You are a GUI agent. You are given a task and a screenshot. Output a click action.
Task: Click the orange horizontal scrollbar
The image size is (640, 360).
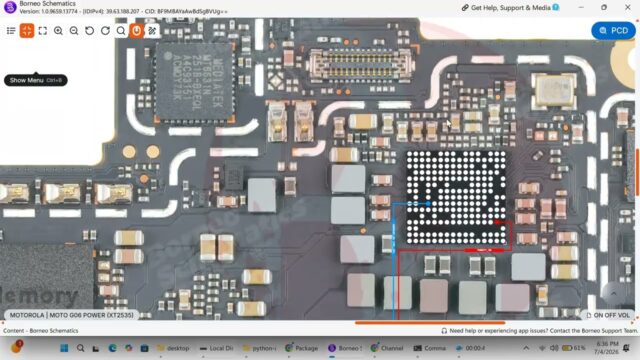click(430, 322)
